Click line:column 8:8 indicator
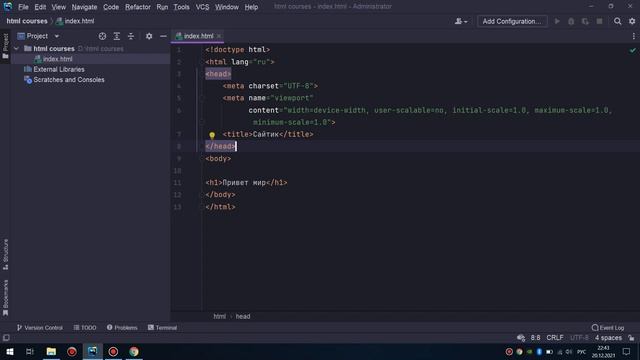Viewport: 640px width, 360px height. click(x=536, y=338)
